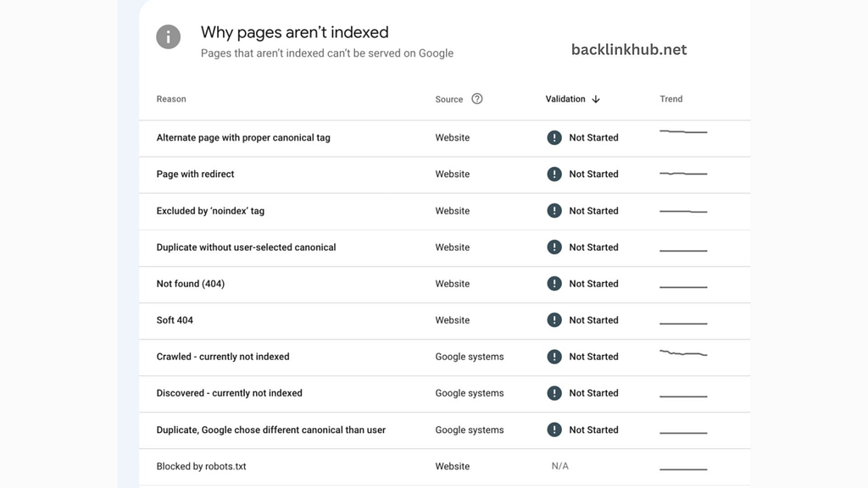Open the Duplicate, Google chose different canonical row
This screenshot has width=868, height=488.
pyautogui.click(x=270, y=430)
